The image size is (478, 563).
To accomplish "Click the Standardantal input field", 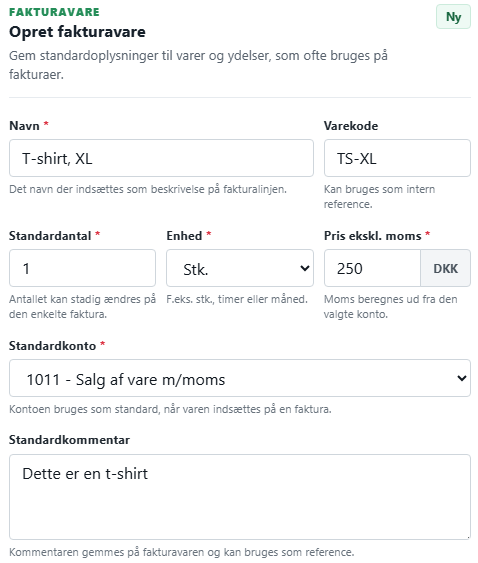I will click(82, 268).
